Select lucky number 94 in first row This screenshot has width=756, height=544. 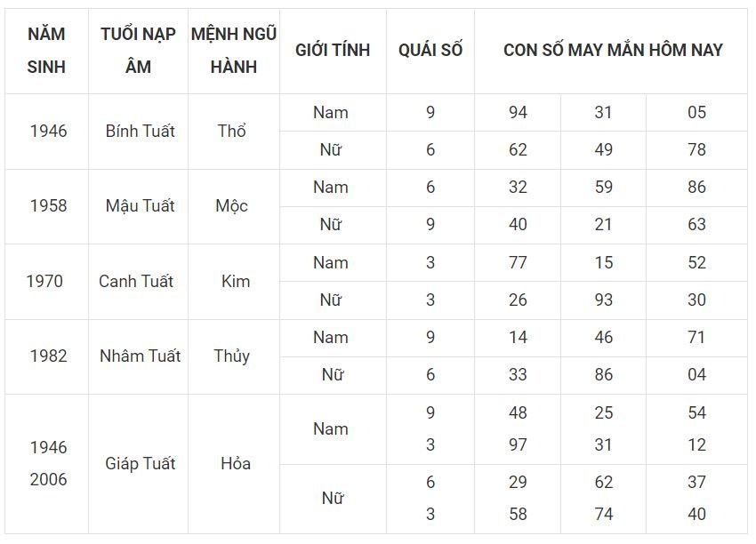(518, 112)
